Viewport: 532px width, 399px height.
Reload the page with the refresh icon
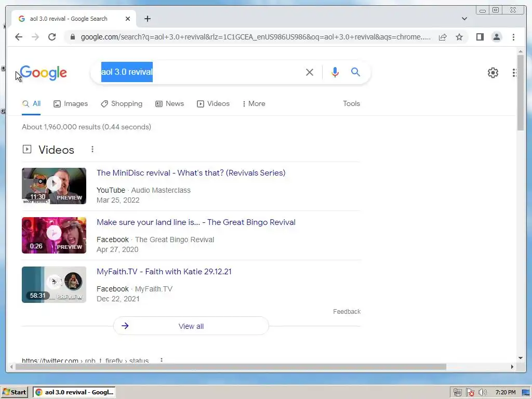click(x=52, y=37)
